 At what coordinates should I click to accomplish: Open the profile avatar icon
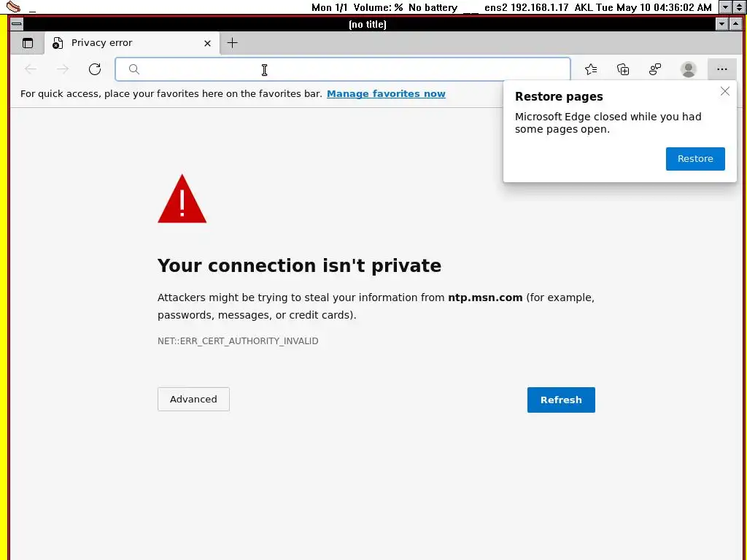pyautogui.click(x=688, y=69)
